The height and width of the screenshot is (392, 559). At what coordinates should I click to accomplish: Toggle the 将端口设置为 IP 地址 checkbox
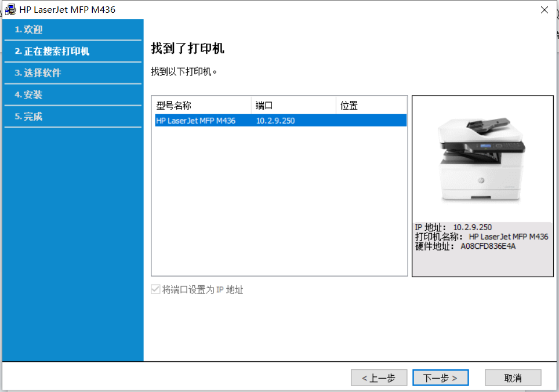point(155,290)
